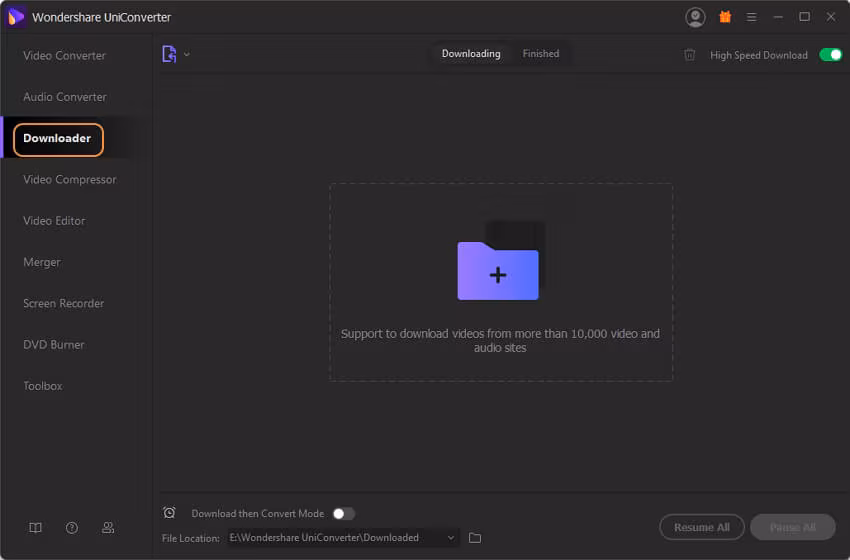The width and height of the screenshot is (850, 560).
Task: Turn off the High Speed Download toggle
Action: point(830,55)
